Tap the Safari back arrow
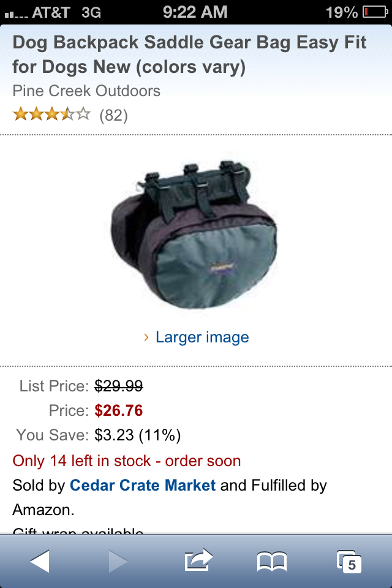 (40, 561)
